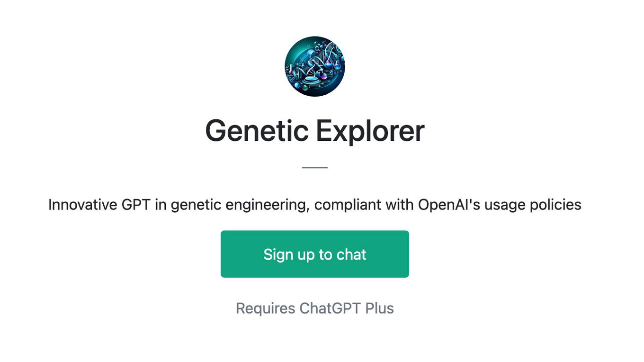Click the Genetic Explorer circular avatar icon
Viewport: 644px width, 362px height.
tap(315, 66)
